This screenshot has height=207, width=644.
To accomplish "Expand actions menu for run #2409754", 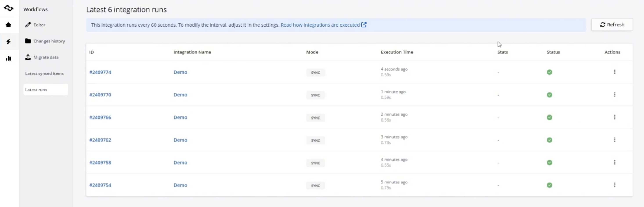I will [615, 185].
